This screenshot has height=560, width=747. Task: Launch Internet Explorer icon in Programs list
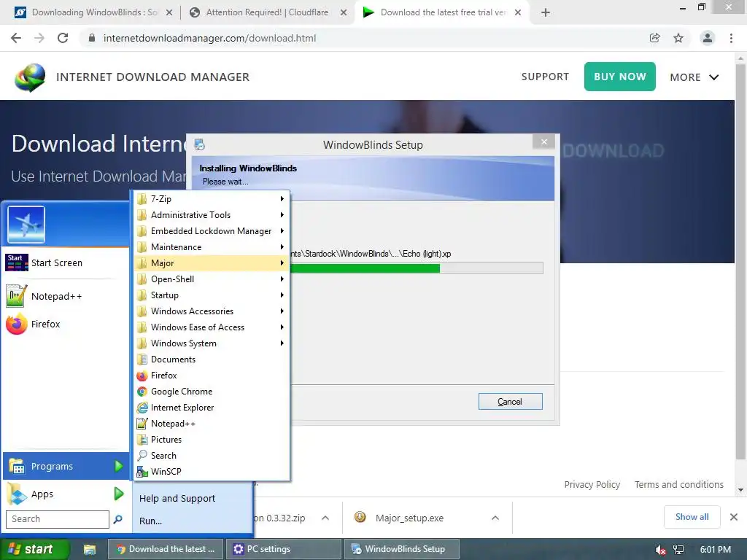point(142,408)
